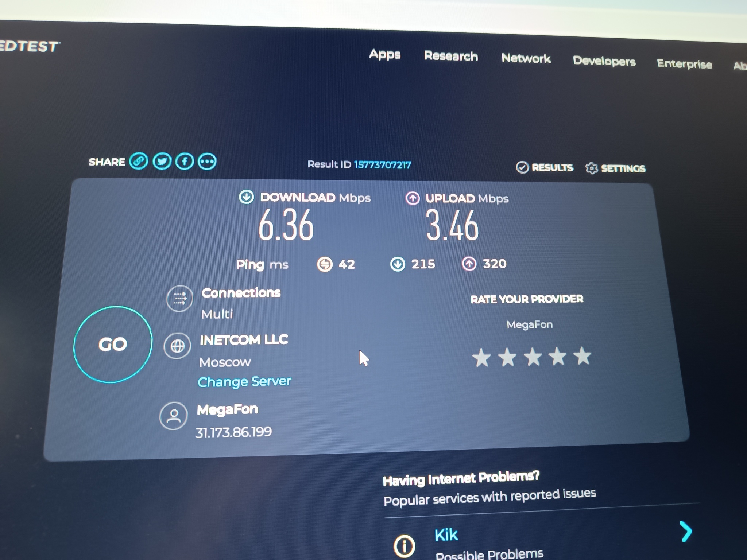Rate MegaFon three stars
Viewport: 747px width, 560px height.
(x=533, y=357)
